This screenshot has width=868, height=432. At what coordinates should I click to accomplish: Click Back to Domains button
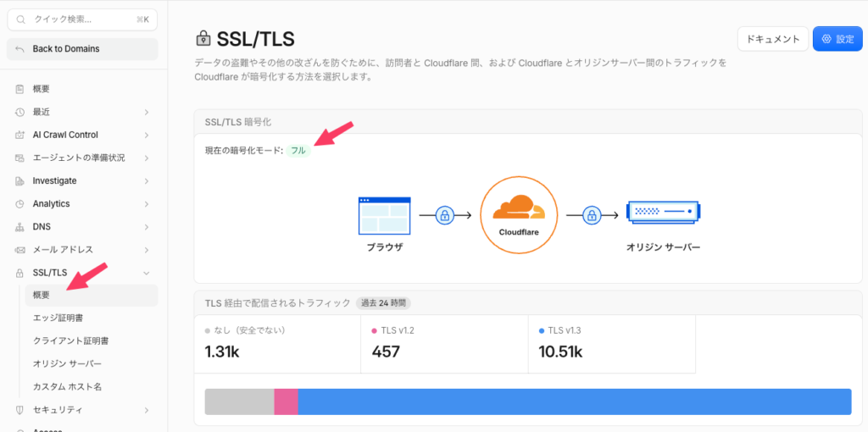point(82,49)
